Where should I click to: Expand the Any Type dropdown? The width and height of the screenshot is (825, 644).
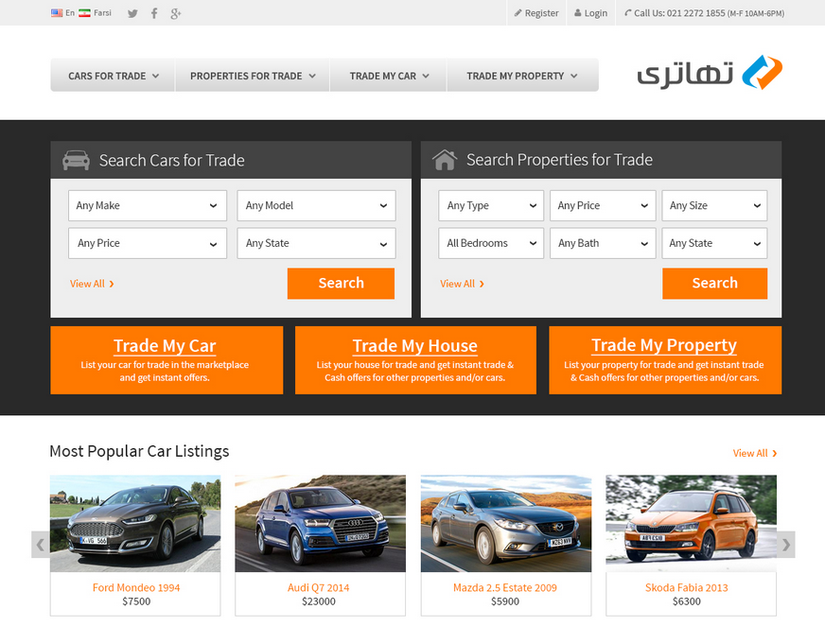491,205
